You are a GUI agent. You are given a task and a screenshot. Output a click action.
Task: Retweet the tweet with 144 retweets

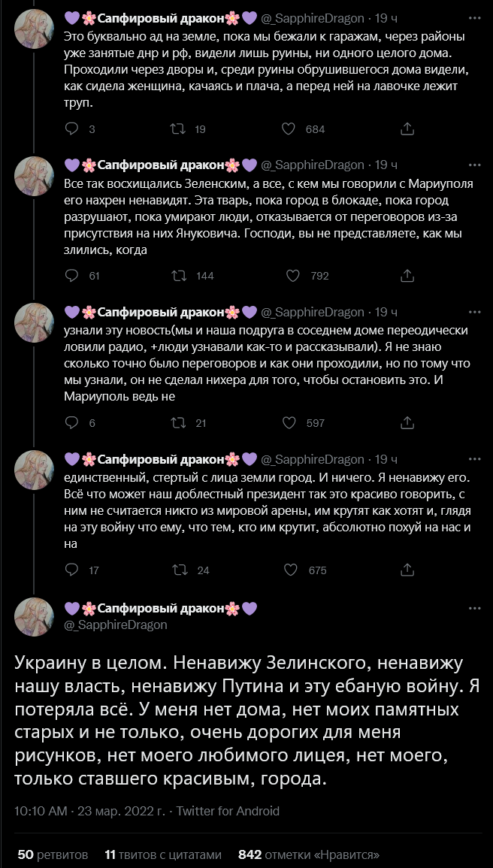click(x=179, y=276)
